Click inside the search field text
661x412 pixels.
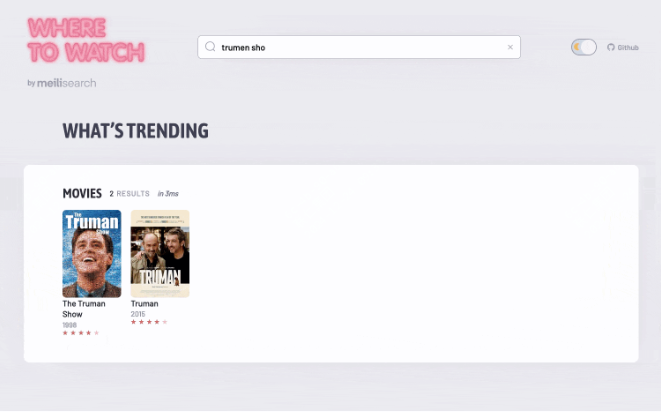[x=243, y=48]
